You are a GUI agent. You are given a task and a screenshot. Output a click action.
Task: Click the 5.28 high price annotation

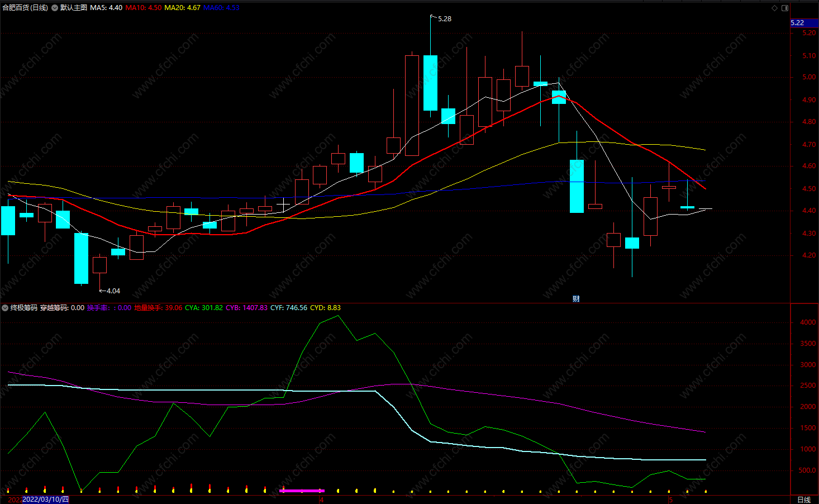pyautogui.click(x=445, y=19)
